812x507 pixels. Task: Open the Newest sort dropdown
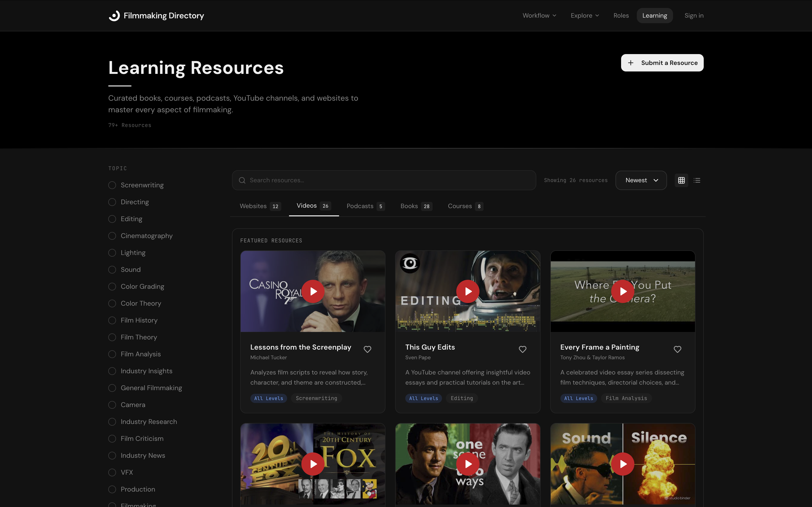point(641,180)
